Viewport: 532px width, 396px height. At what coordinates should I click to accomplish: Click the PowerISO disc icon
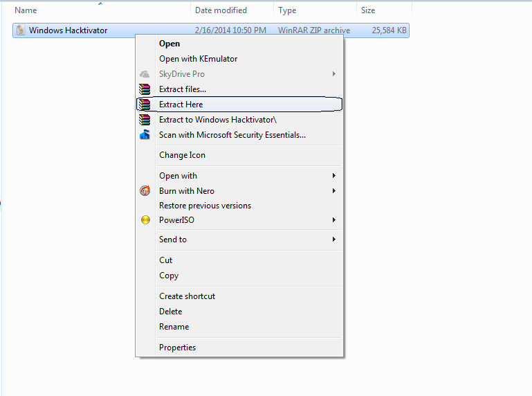pyautogui.click(x=145, y=220)
